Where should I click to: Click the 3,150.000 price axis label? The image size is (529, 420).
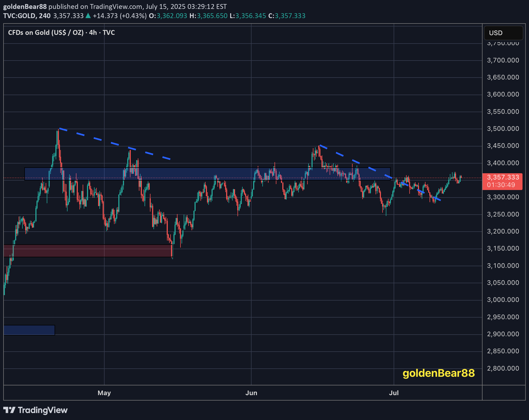pyautogui.click(x=503, y=248)
